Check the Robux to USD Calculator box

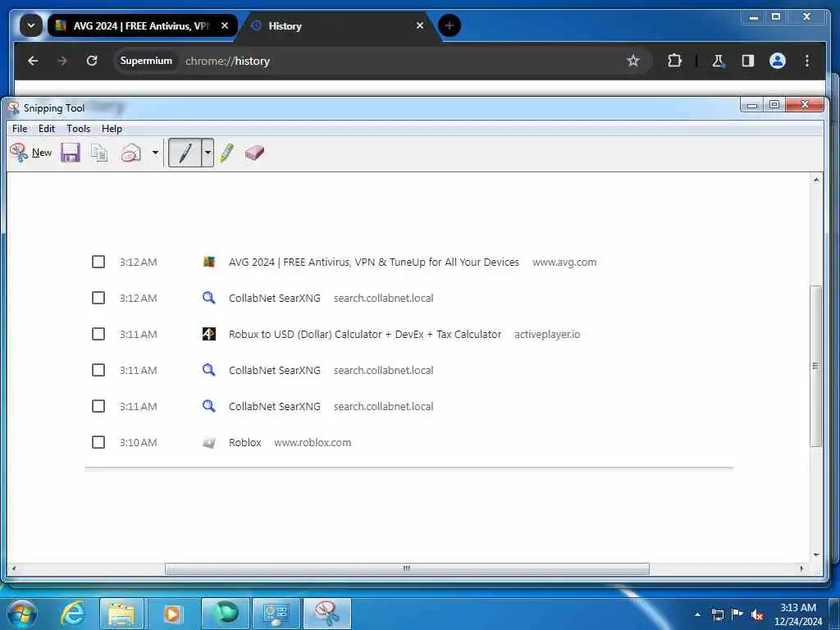click(x=98, y=335)
